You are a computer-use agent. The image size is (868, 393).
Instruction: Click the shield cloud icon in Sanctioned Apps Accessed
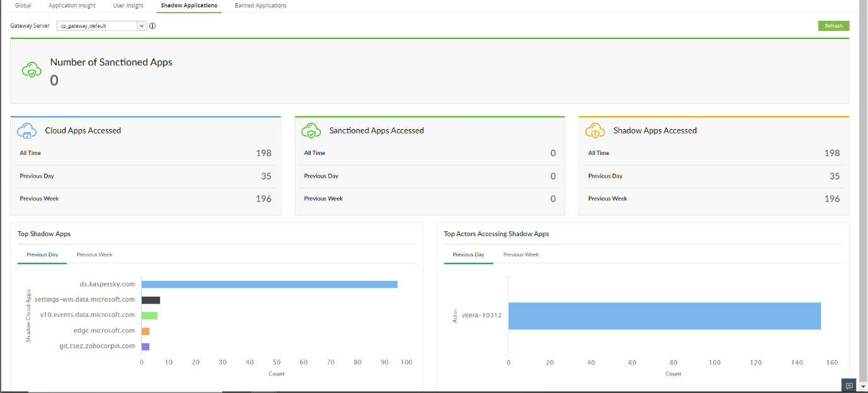coord(311,130)
